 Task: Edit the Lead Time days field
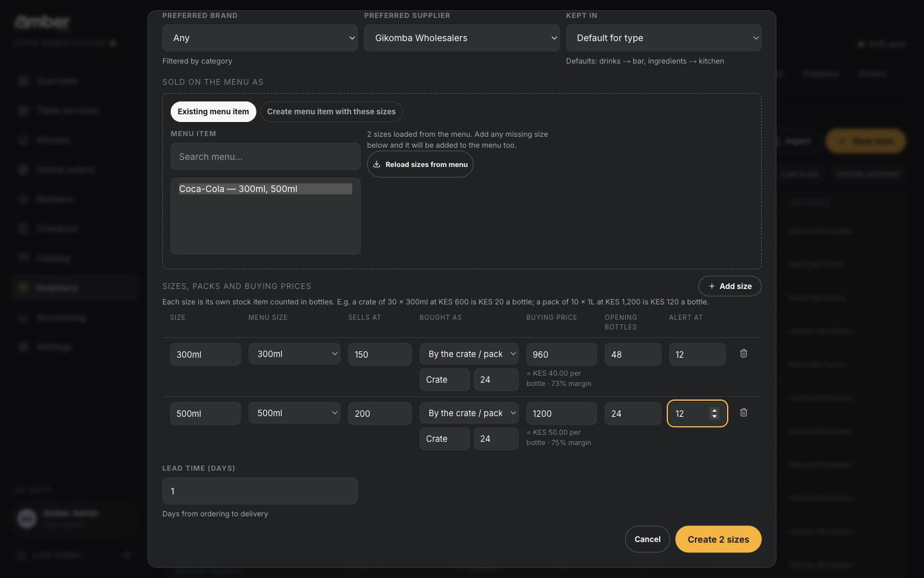260,491
